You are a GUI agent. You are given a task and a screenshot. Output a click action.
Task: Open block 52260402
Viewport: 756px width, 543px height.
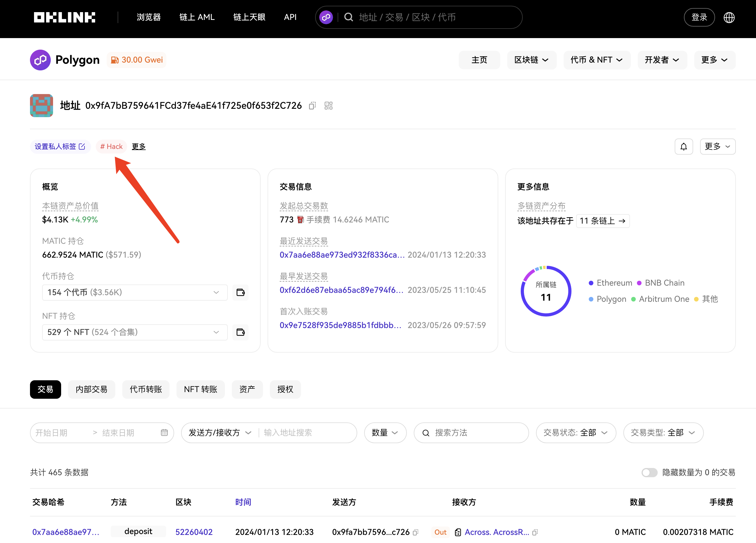click(x=194, y=532)
